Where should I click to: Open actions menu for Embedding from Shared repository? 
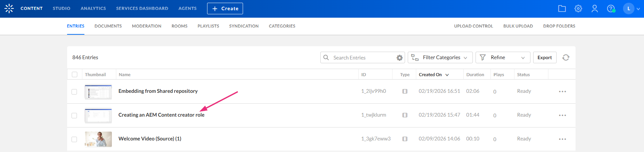(562, 91)
